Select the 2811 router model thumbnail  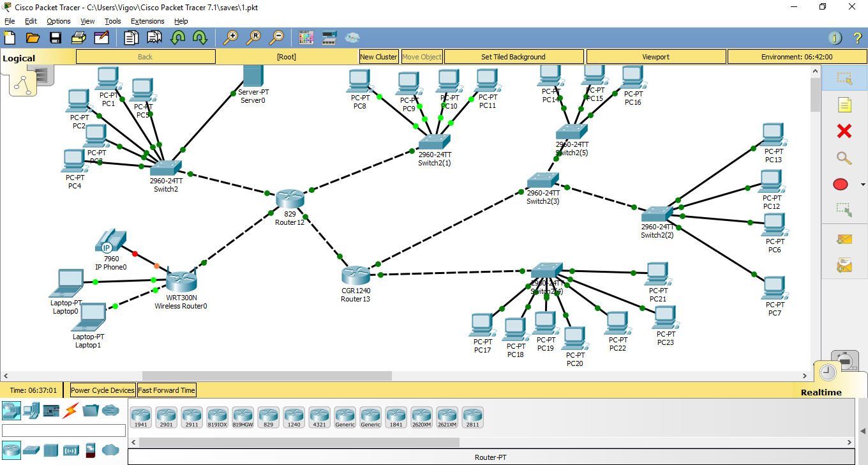coord(472,416)
